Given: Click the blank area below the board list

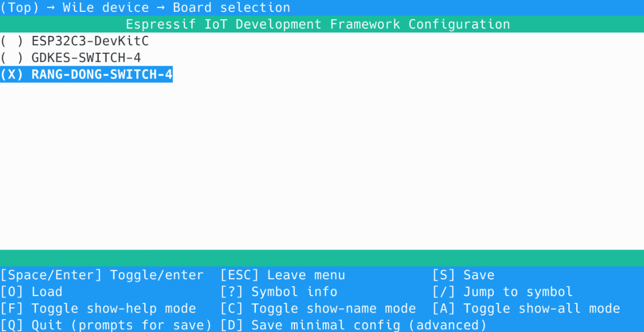Looking at the screenshot, I should coord(322,168).
